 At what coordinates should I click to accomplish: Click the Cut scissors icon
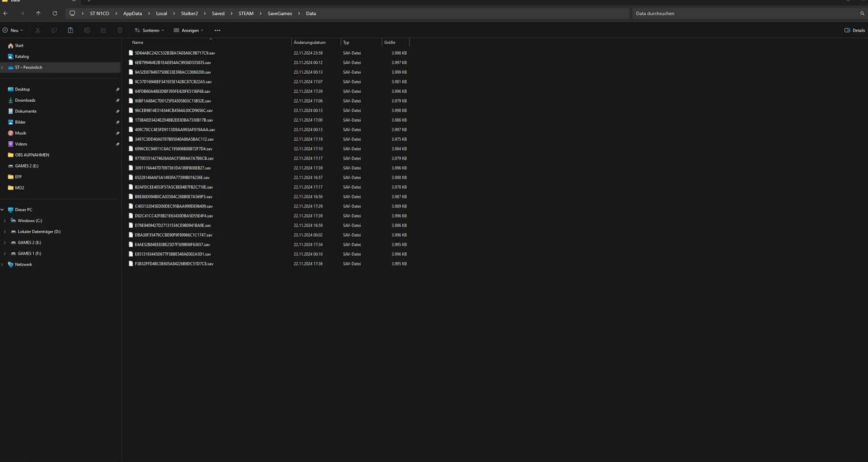pyautogui.click(x=37, y=30)
